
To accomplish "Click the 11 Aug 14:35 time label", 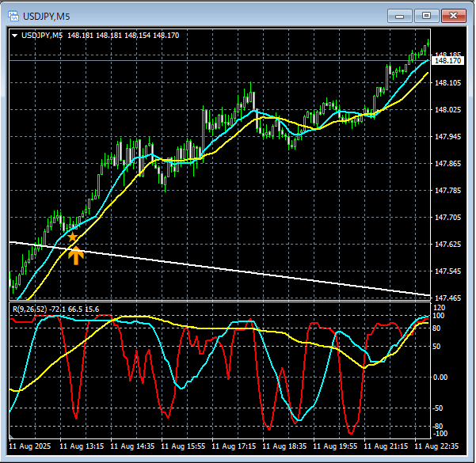I will click(x=132, y=446).
